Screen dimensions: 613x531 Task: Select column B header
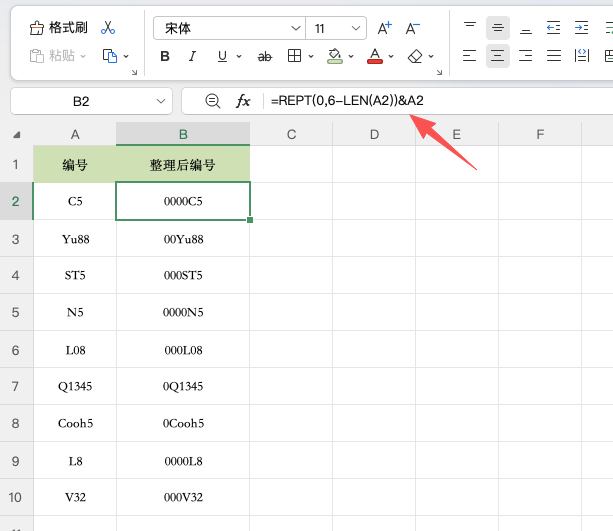tap(183, 135)
